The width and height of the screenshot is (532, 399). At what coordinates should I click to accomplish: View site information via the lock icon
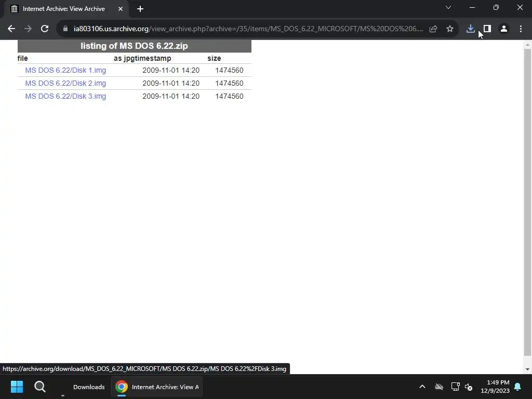pos(65,29)
